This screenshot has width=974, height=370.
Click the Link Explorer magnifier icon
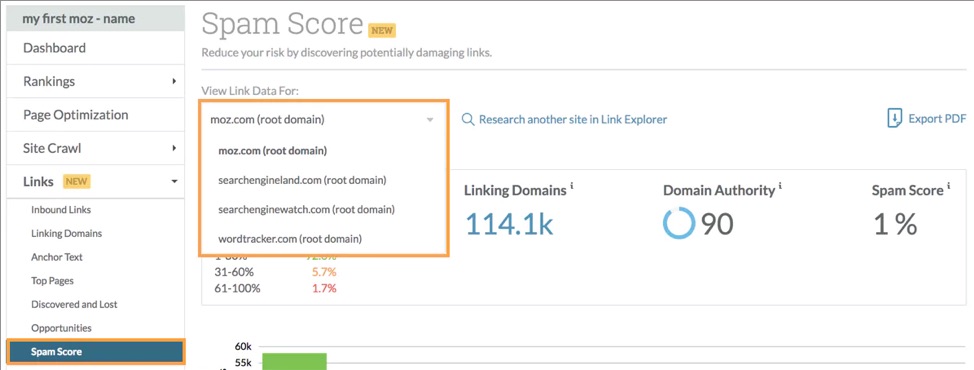[468, 120]
